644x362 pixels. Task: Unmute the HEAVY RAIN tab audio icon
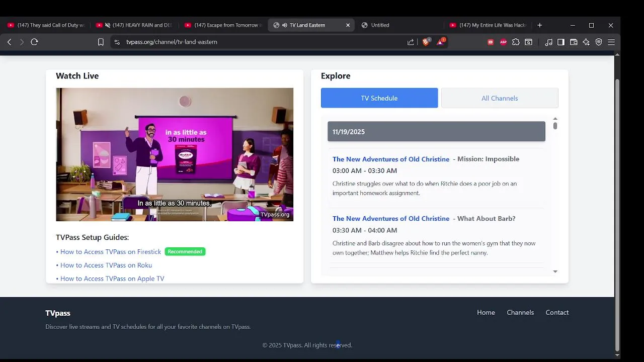[x=107, y=25]
